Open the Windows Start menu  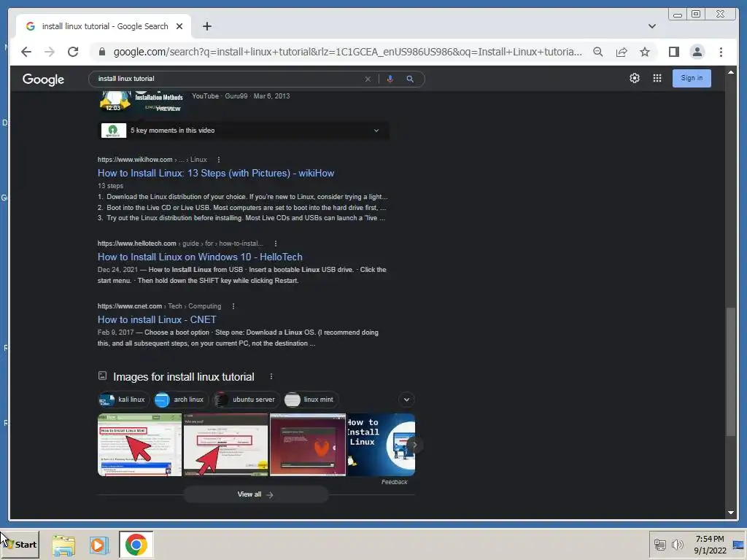[20, 544]
